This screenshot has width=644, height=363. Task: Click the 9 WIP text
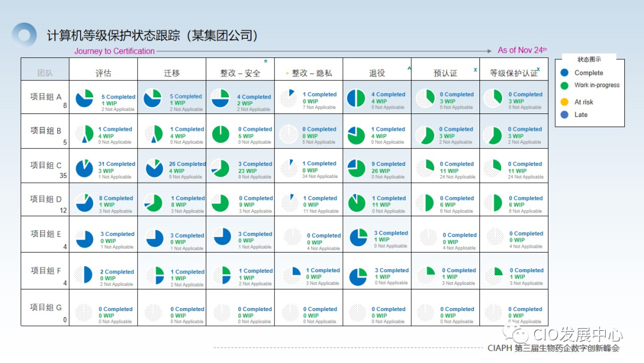246,204
